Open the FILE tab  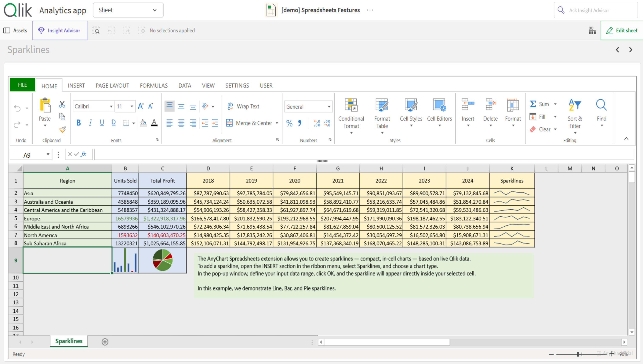point(23,85)
